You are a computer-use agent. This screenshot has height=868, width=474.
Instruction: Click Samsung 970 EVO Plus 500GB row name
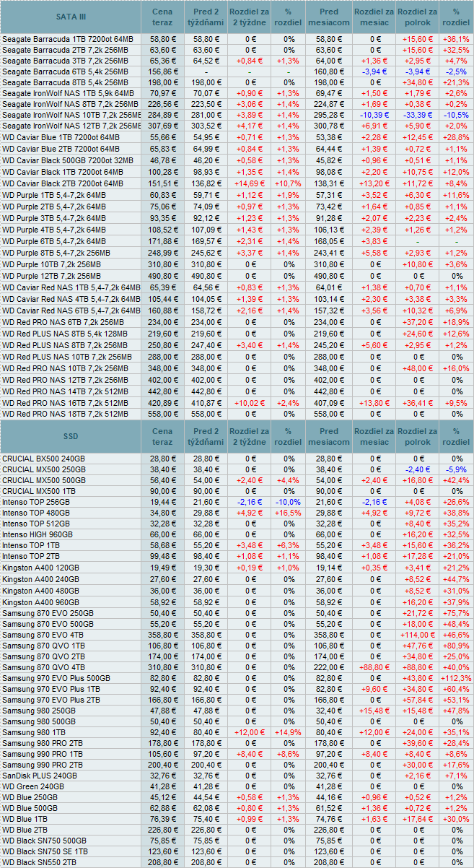click(x=56, y=679)
